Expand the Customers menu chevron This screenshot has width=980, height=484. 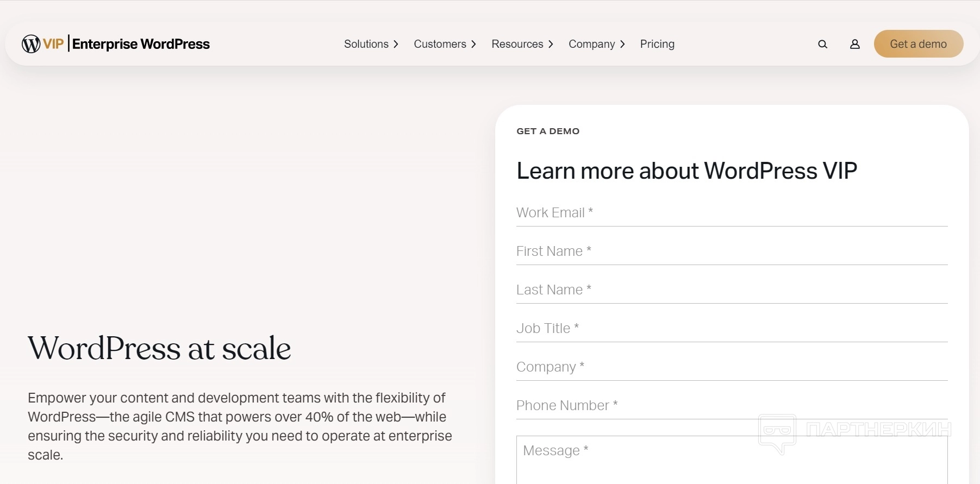(x=474, y=45)
